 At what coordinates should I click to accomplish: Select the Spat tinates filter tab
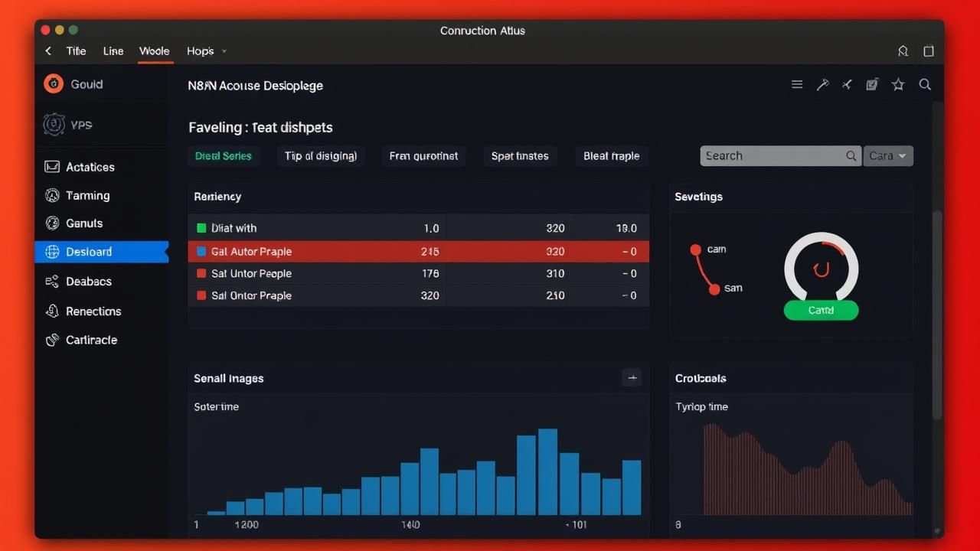(x=520, y=156)
